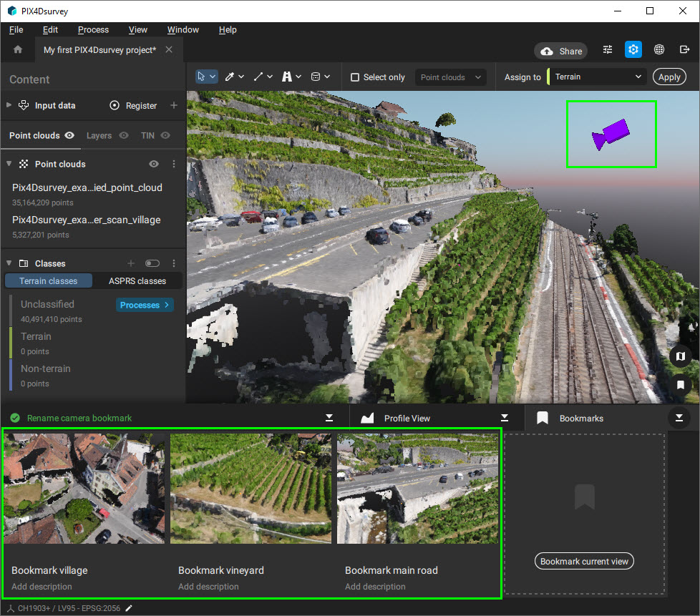
Task: Open the Point clouds selection scope dropdown
Action: point(450,77)
